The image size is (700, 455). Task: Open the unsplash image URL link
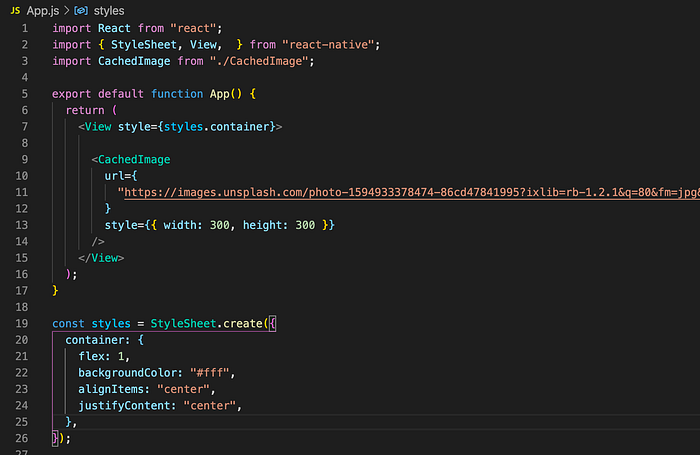(412, 192)
